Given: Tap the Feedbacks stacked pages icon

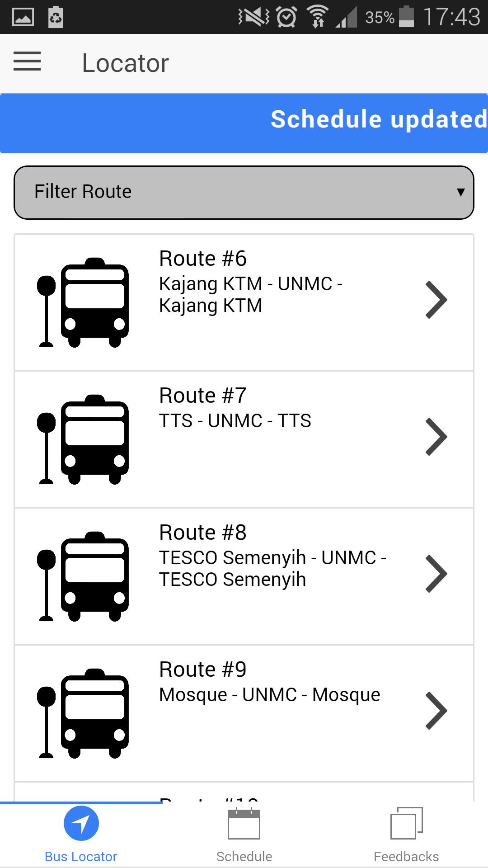Looking at the screenshot, I should click(407, 823).
